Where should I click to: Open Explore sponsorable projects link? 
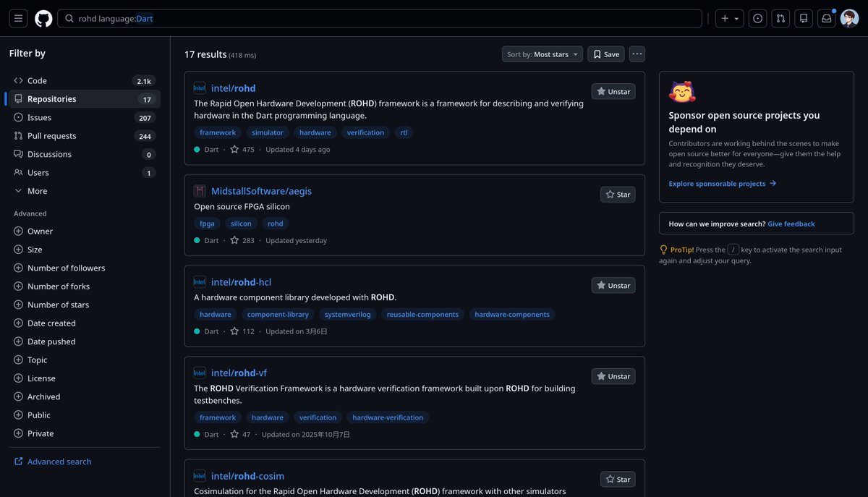(x=723, y=184)
